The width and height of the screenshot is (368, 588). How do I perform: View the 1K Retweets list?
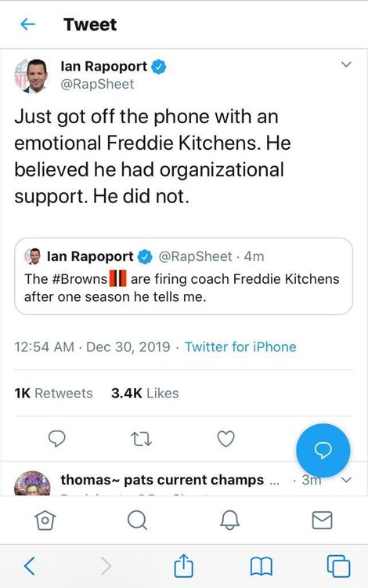point(53,393)
